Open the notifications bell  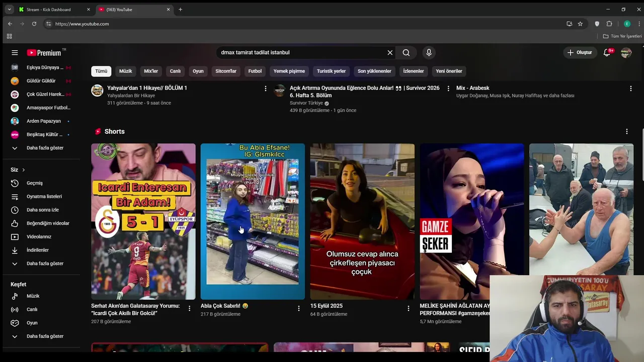click(607, 52)
